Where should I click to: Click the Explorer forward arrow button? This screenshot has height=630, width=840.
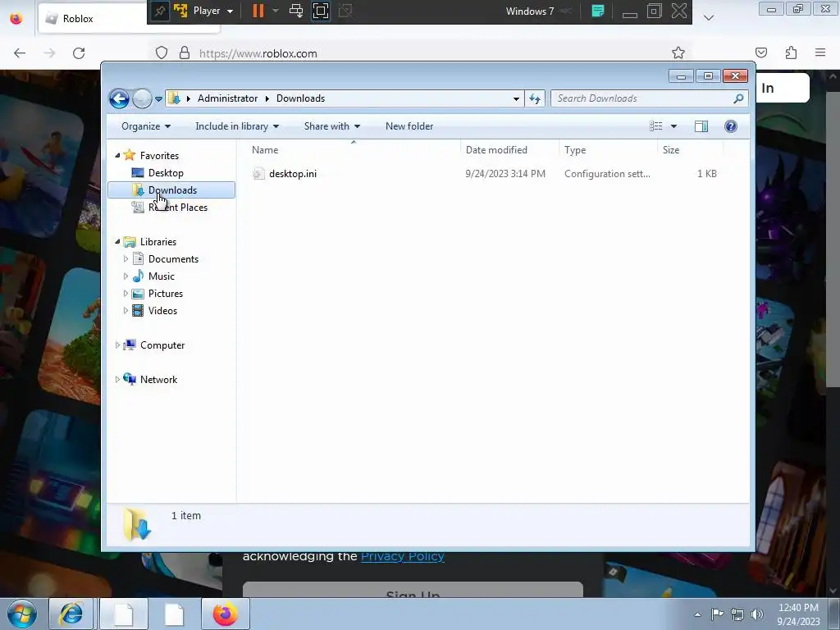[142, 98]
